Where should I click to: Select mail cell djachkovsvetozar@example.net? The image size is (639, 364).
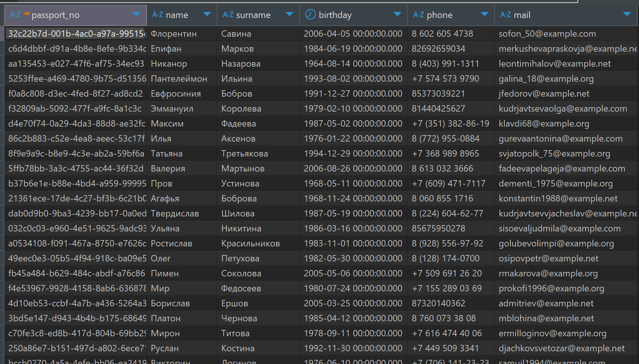tap(567, 348)
